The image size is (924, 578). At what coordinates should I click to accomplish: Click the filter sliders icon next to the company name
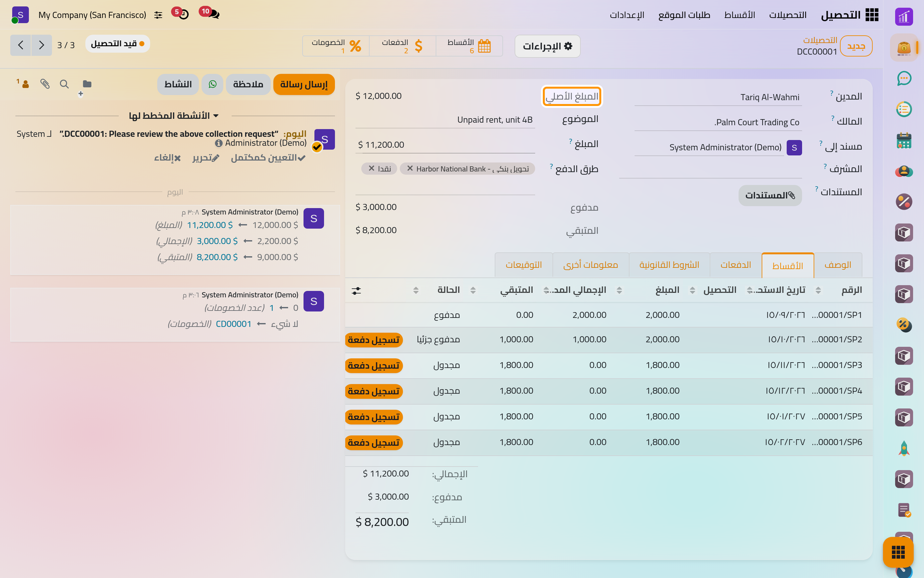tap(158, 15)
